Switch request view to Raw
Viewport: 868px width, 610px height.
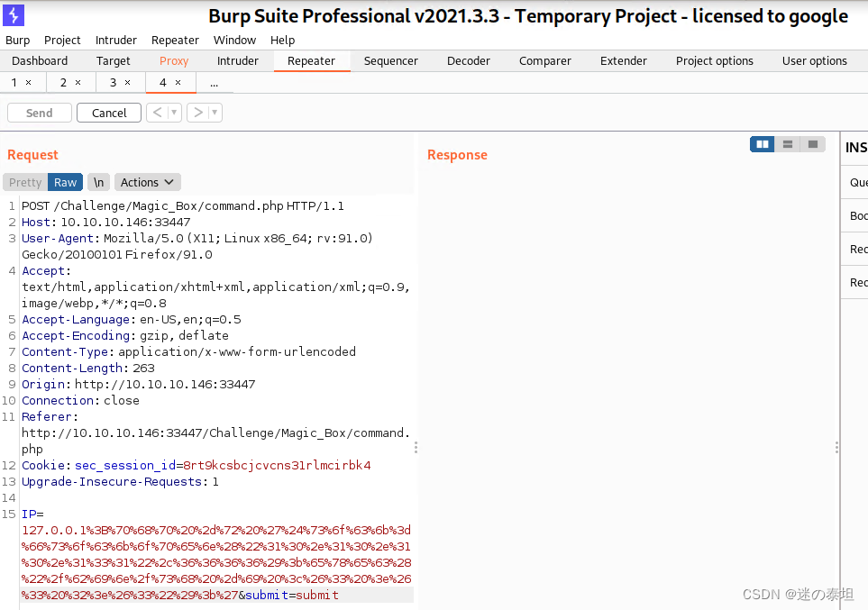tap(65, 182)
